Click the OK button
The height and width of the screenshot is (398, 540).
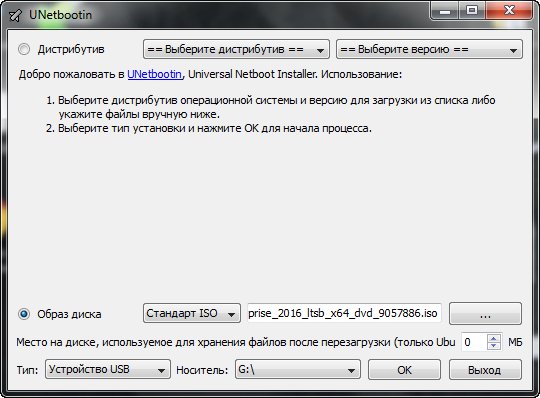tap(404, 370)
